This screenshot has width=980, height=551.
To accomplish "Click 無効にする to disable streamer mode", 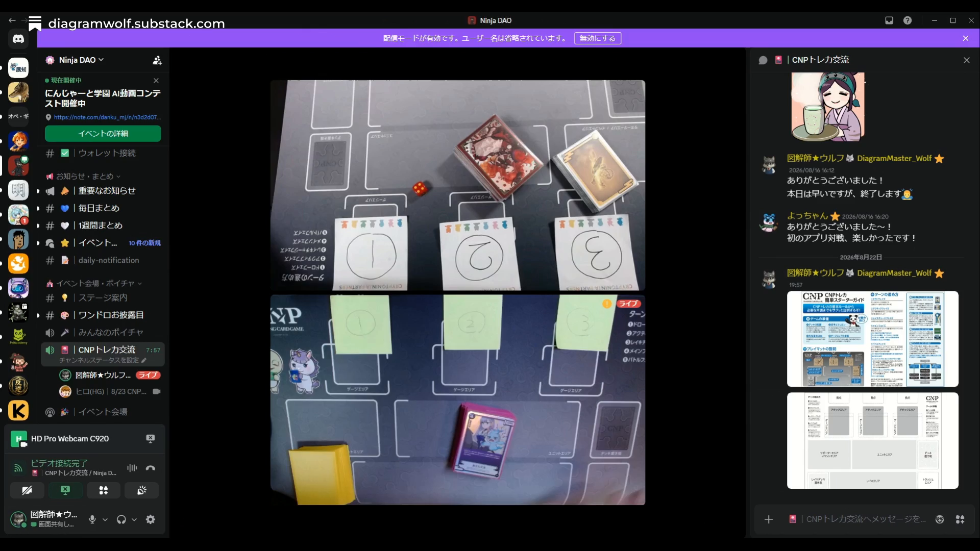I will click(x=598, y=38).
